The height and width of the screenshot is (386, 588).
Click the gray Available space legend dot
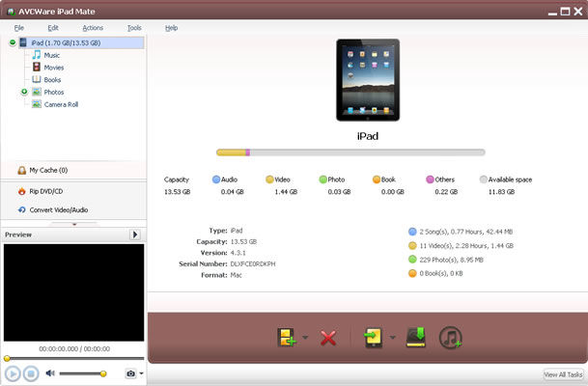pyautogui.click(x=484, y=179)
